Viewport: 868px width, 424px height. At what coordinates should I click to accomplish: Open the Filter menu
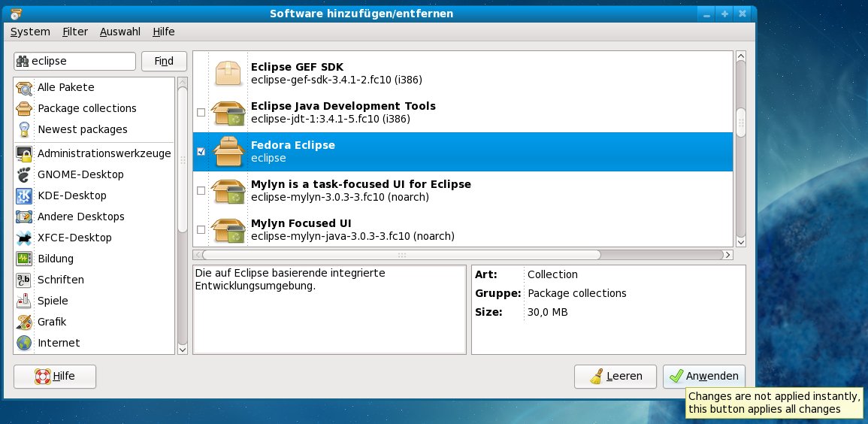75,32
